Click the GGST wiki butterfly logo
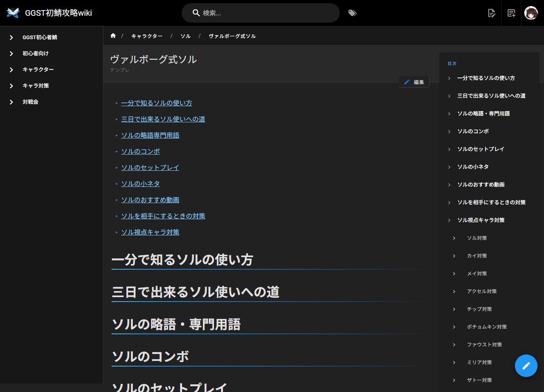The width and height of the screenshot is (544, 392). click(x=13, y=13)
